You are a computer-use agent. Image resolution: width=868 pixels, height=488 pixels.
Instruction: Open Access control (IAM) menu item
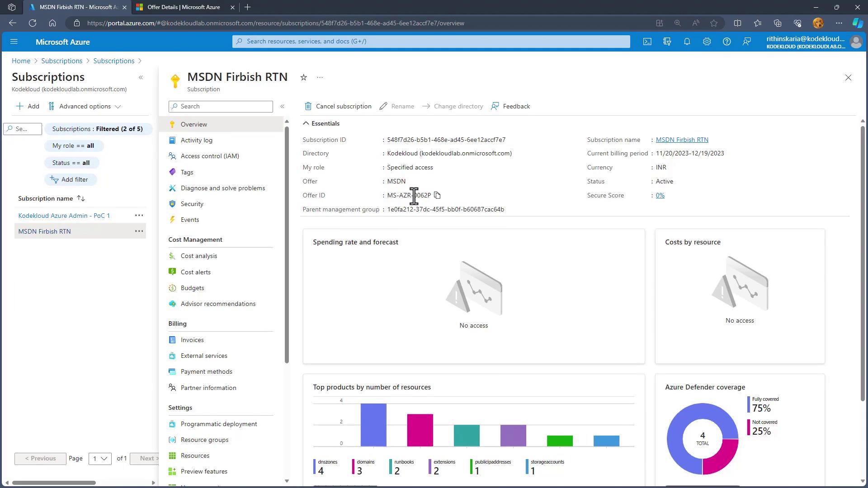(x=210, y=156)
